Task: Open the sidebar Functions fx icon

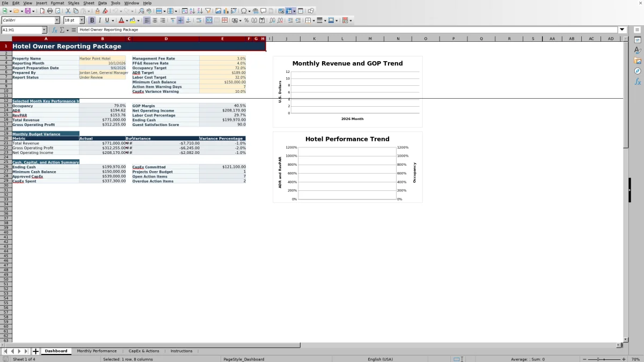Action: [x=638, y=82]
